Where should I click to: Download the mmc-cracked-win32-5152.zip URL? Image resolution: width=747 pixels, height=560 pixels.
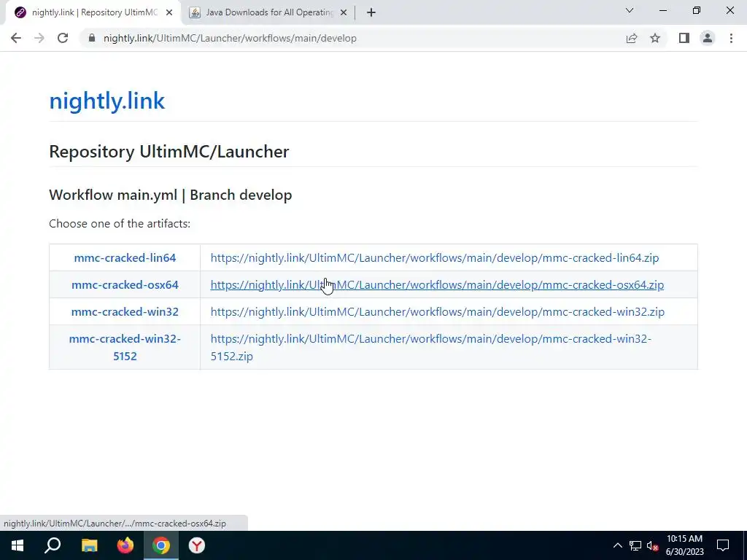coord(430,347)
